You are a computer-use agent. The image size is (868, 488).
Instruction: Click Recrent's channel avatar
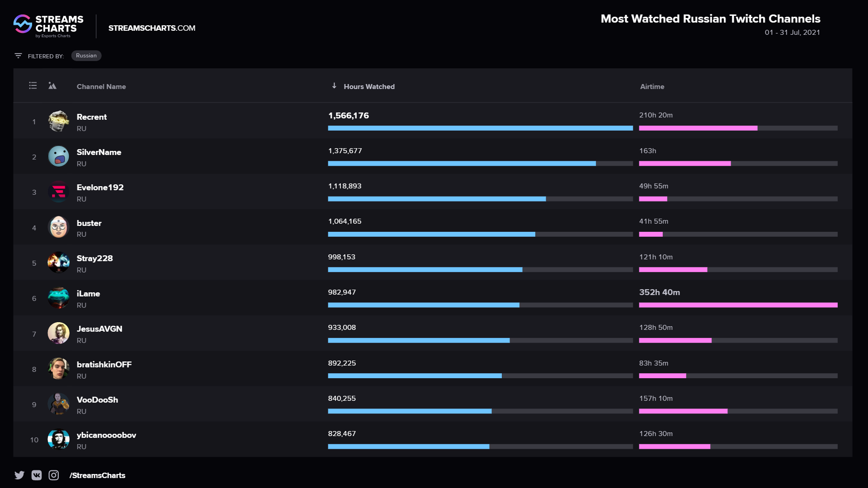coord(58,121)
